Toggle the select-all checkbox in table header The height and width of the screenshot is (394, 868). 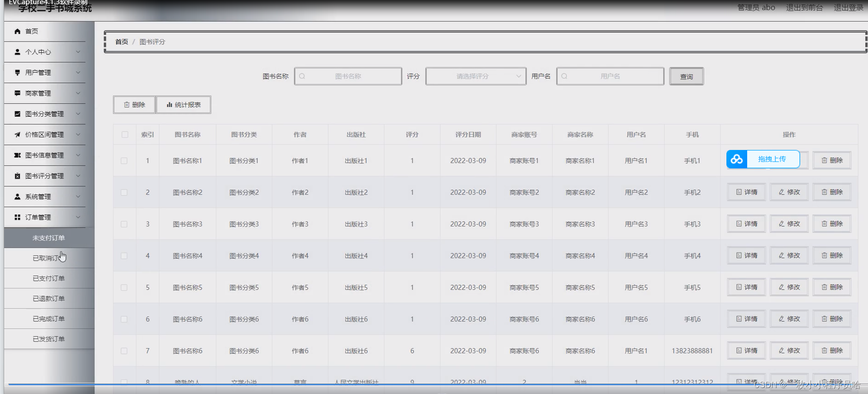(x=125, y=135)
